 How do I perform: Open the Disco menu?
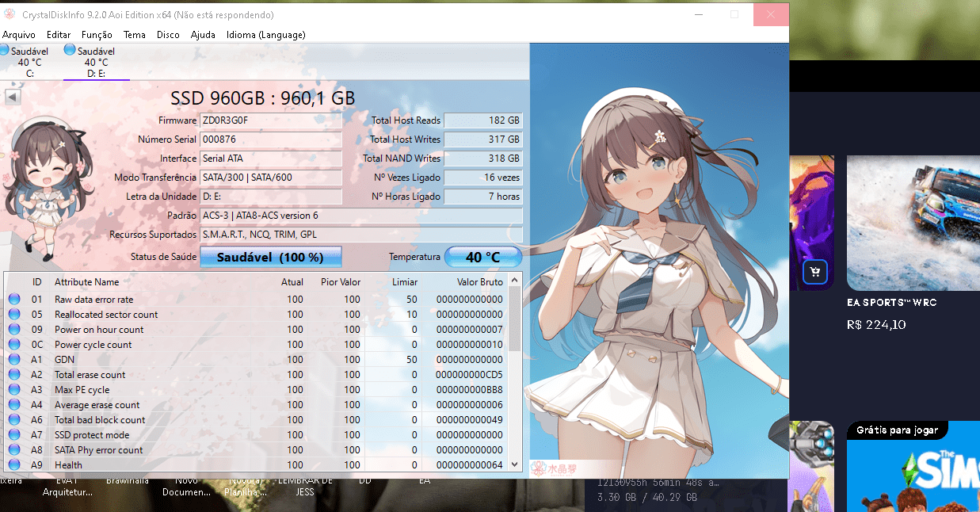pos(168,34)
